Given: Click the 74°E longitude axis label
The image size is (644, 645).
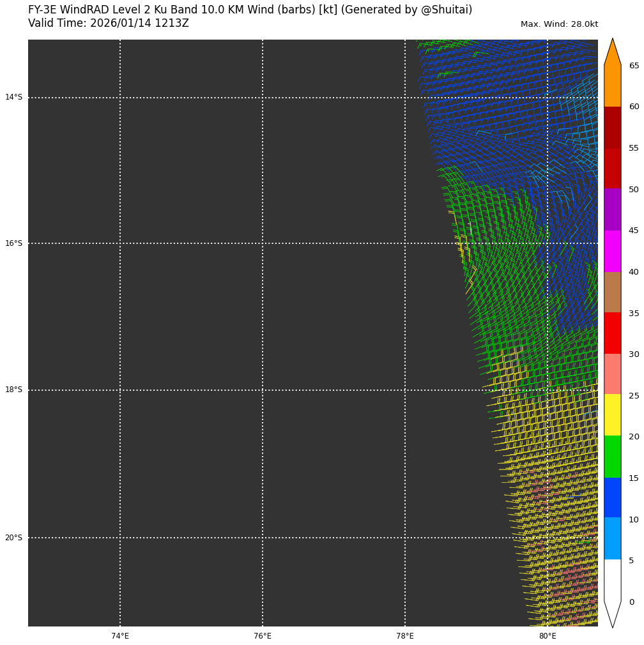Looking at the screenshot, I should tap(120, 636).
